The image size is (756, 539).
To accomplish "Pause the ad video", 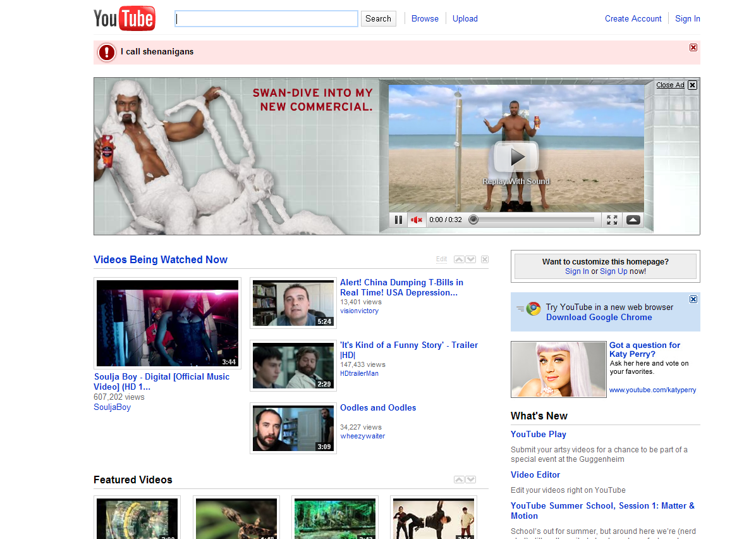I will click(398, 220).
